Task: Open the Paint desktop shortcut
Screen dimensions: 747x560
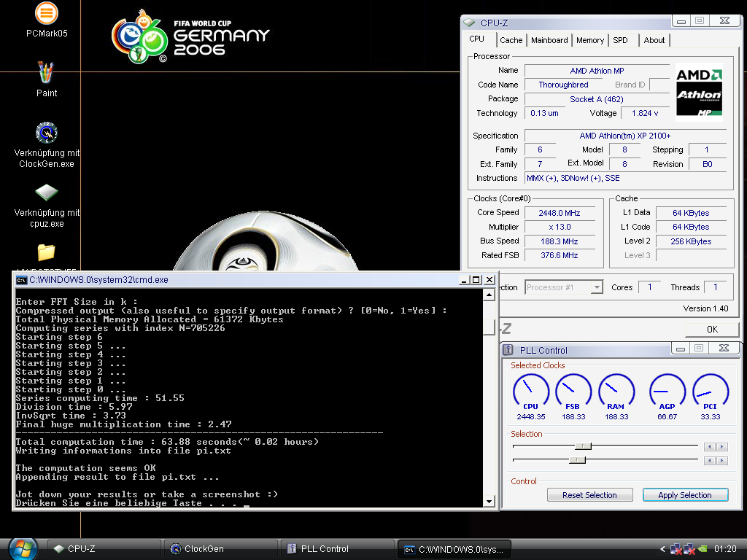Action: click(46, 79)
